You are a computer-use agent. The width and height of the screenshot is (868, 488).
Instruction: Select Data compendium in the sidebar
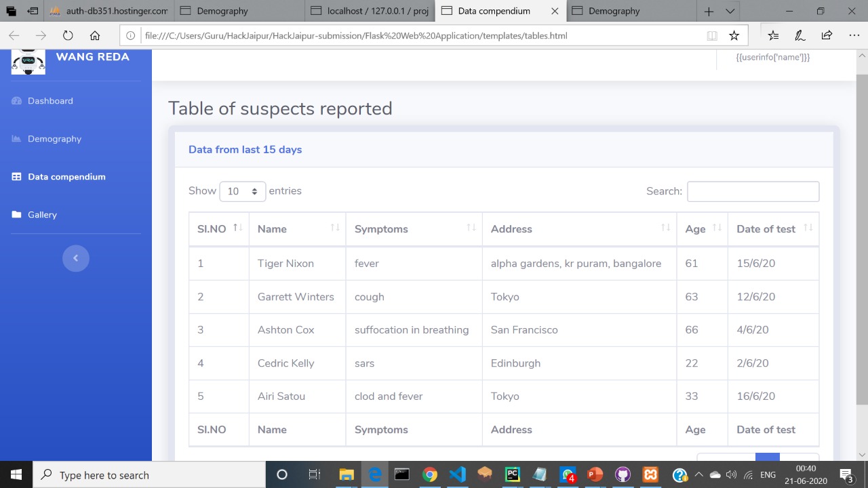tap(58, 177)
